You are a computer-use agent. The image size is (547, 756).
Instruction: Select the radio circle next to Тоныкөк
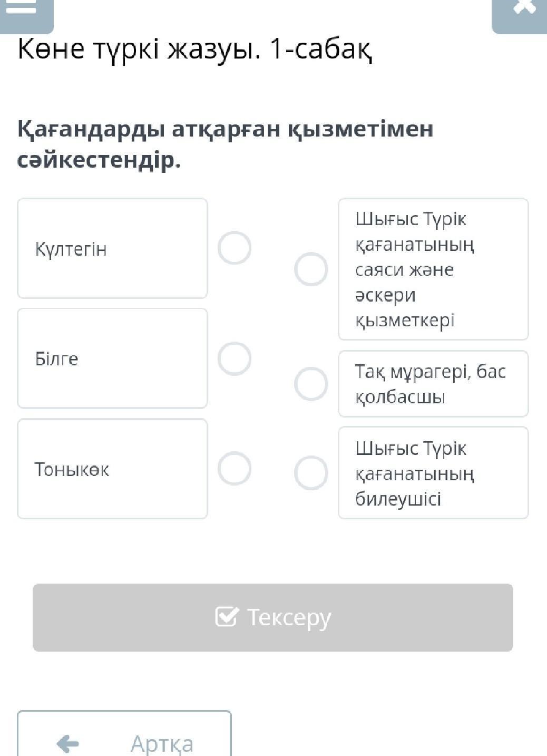(x=235, y=468)
